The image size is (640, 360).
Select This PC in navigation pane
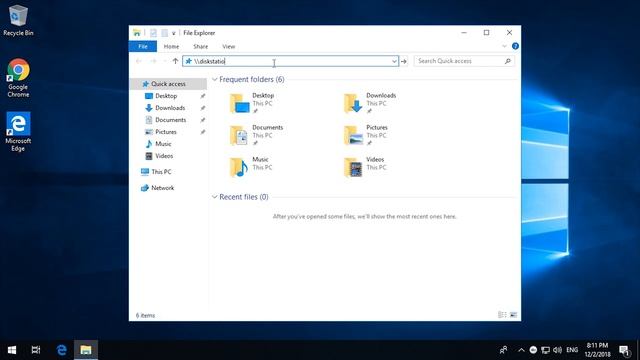161,172
